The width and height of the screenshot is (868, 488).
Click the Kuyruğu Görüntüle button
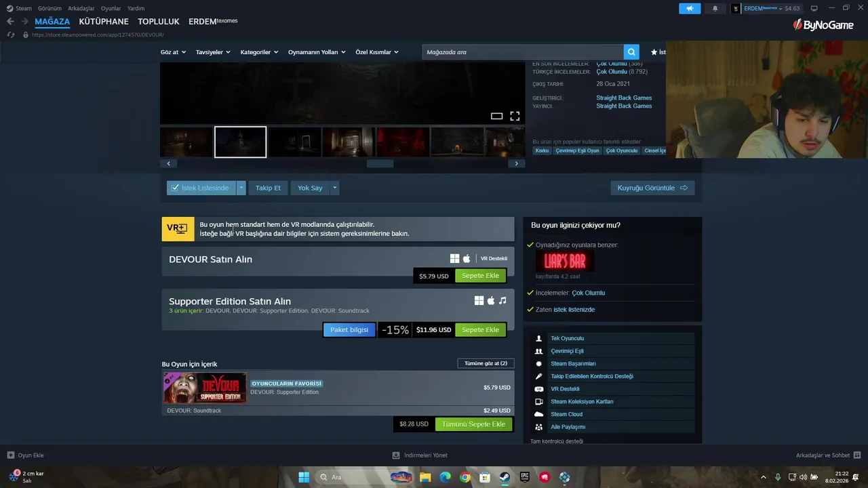click(x=652, y=188)
